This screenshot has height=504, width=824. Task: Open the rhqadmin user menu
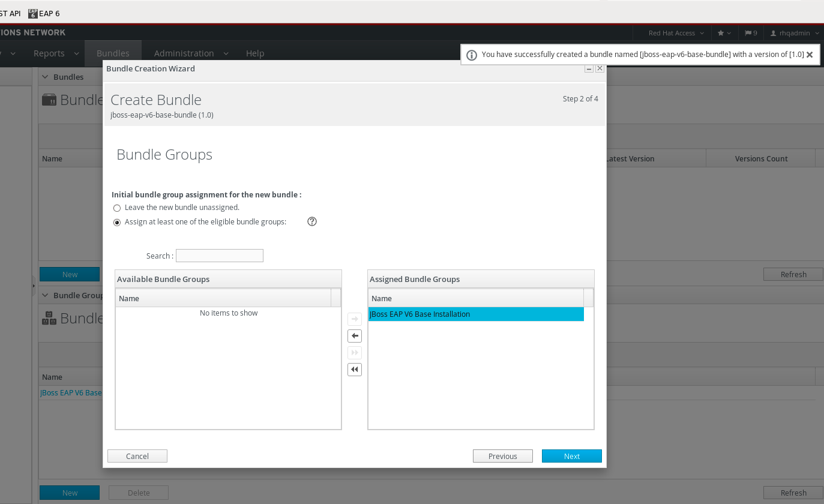tap(795, 33)
